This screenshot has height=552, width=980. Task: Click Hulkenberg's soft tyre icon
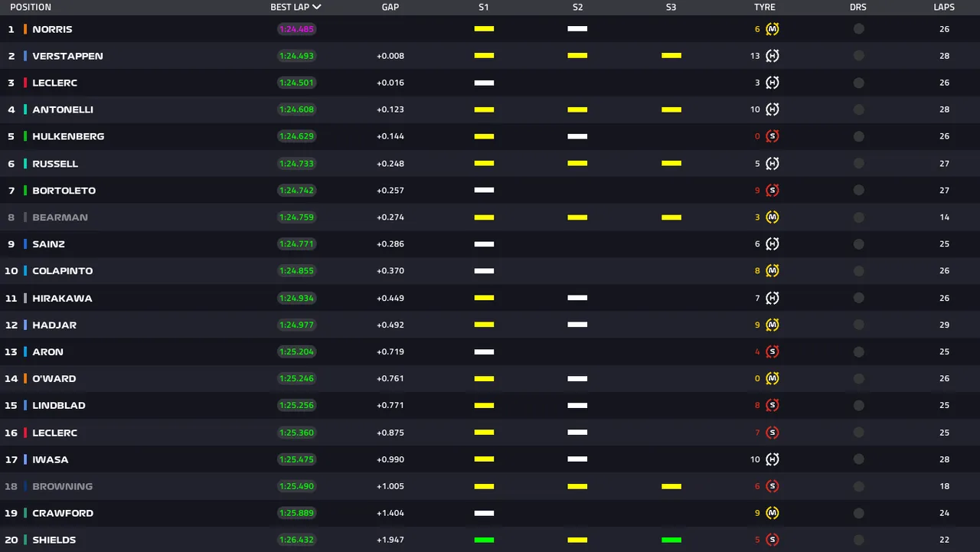[773, 136]
